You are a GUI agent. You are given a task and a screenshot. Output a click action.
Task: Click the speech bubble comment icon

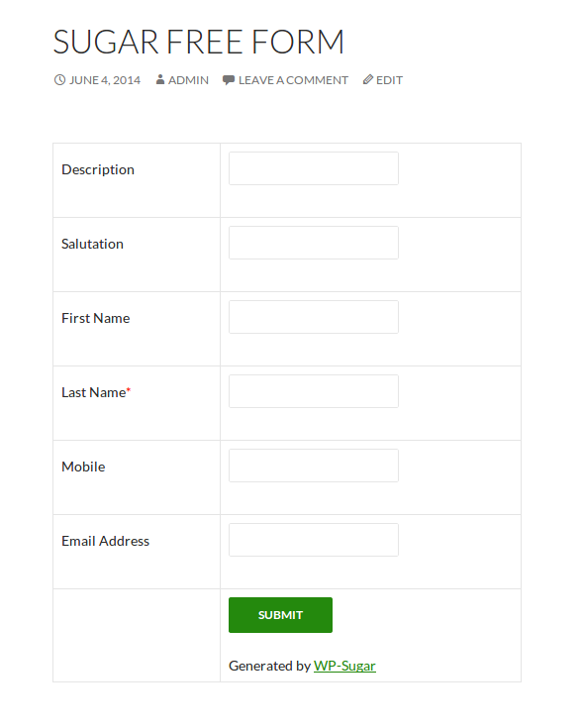tap(229, 80)
